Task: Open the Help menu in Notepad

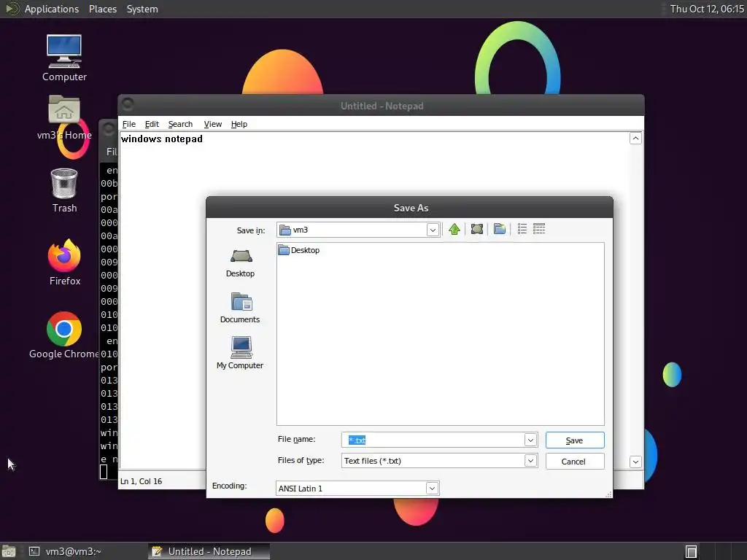Action: pos(239,124)
